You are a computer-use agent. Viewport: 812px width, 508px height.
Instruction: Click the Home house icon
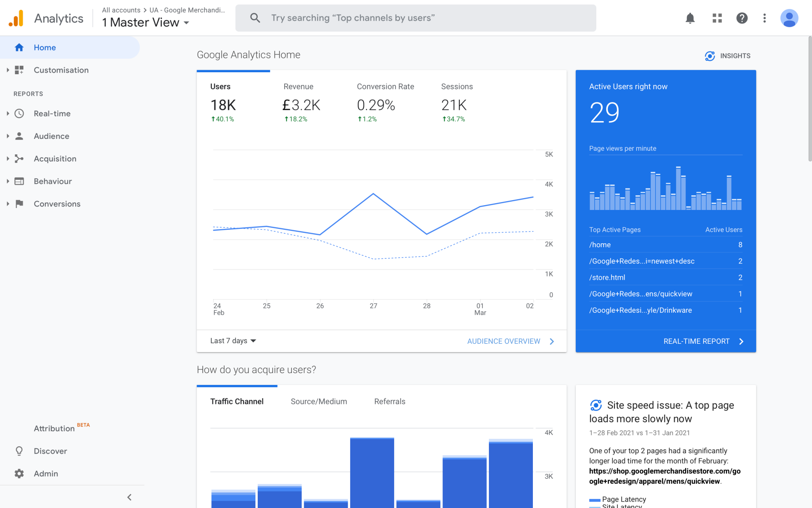click(x=19, y=48)
